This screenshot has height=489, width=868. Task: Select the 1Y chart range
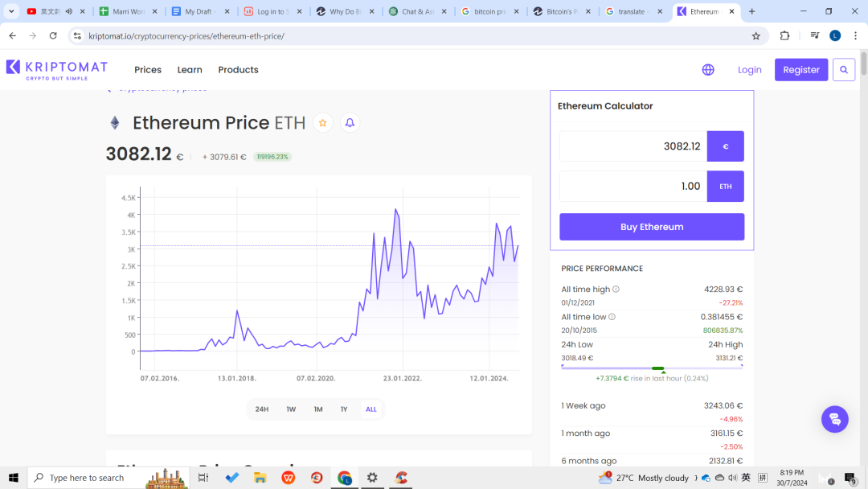pyautogui.click(x=344, y=409)
